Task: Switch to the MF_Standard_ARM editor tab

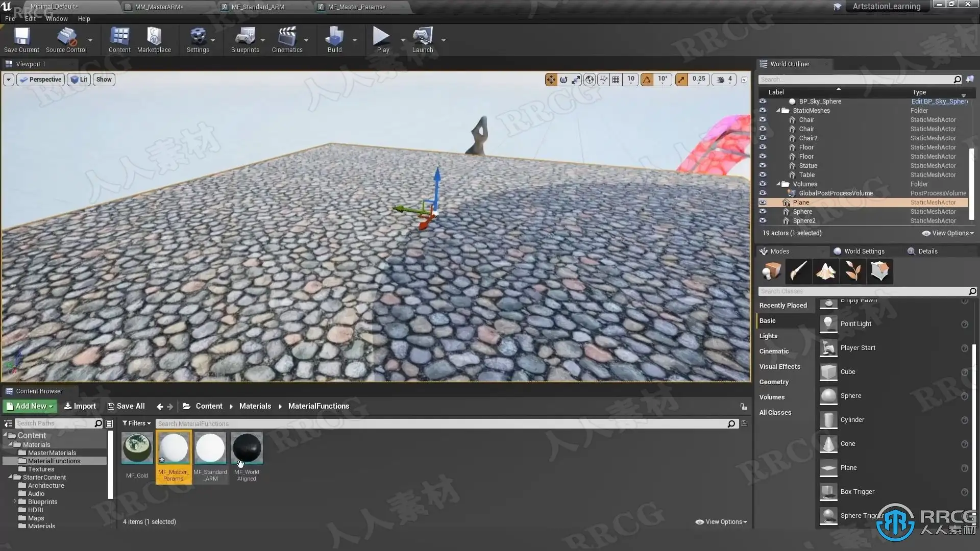Action: pyautogui.click(x=258, y=7)
